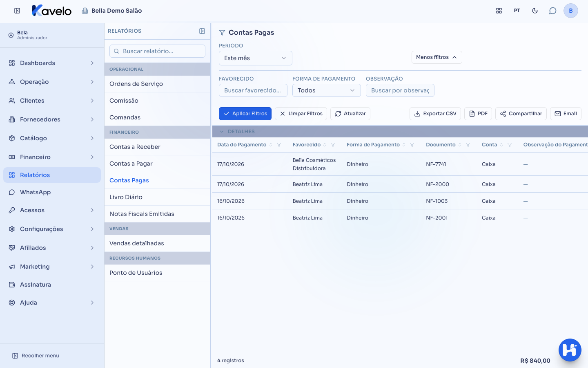This screenshot has width=588, height=368.
Task: Expand the Configurações sidebar menu
Action: 52,229
